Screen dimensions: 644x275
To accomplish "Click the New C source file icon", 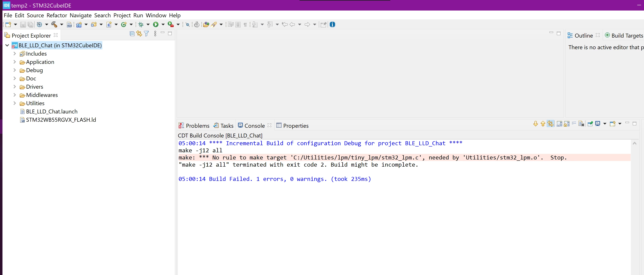I will (x=109, y=24).
